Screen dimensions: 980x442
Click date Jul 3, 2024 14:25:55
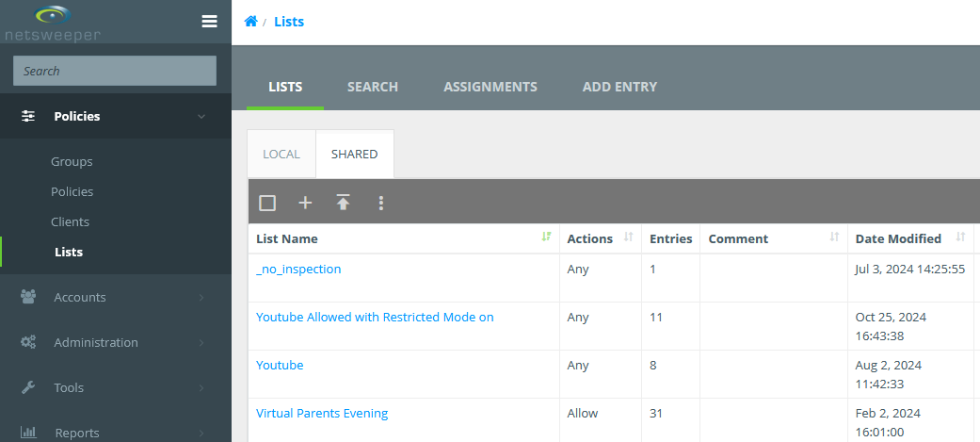pyautogui.click(x=910, y=270)
